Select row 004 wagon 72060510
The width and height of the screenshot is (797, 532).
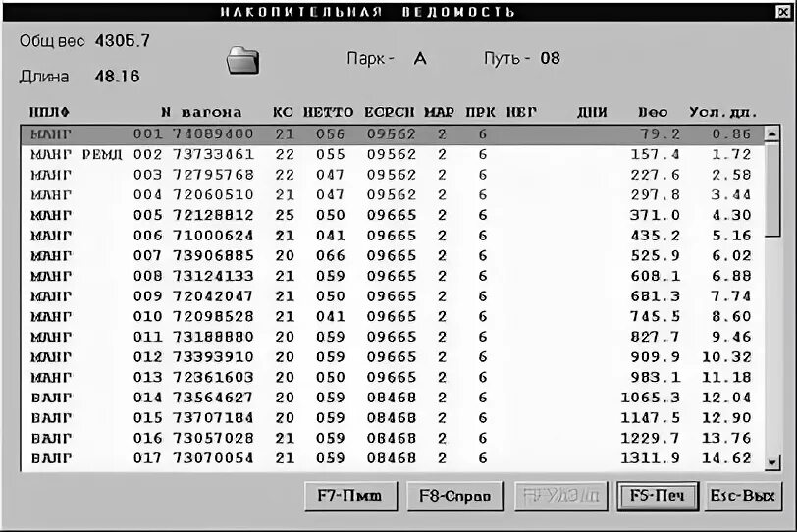point(393,195)
